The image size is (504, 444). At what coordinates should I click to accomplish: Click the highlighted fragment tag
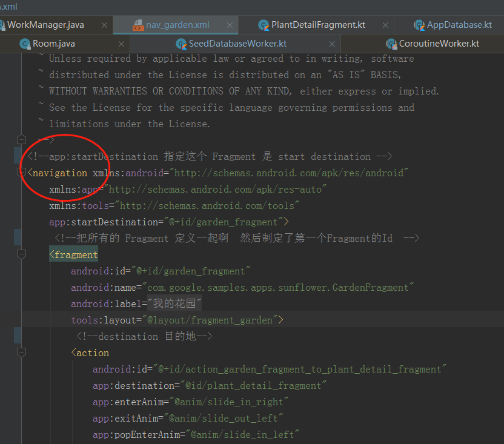[x=74, y=254]
